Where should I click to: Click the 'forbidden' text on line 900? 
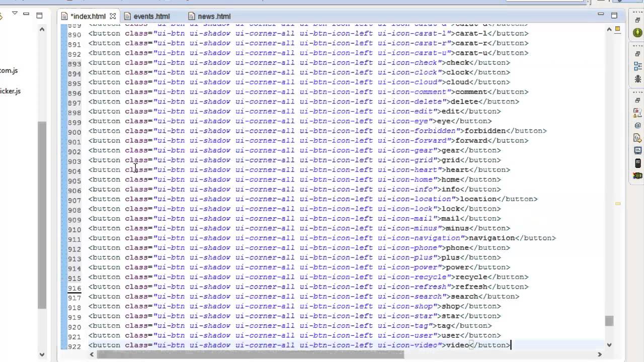[485, 131]
